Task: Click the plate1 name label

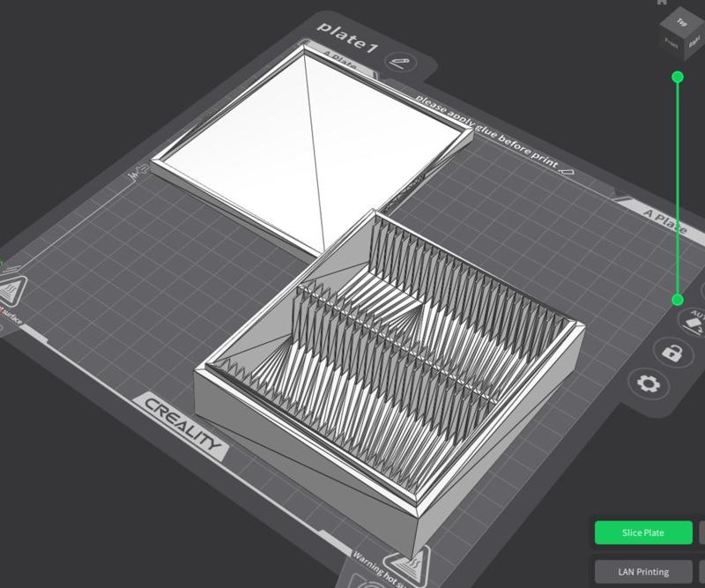Action: point(347,37)
